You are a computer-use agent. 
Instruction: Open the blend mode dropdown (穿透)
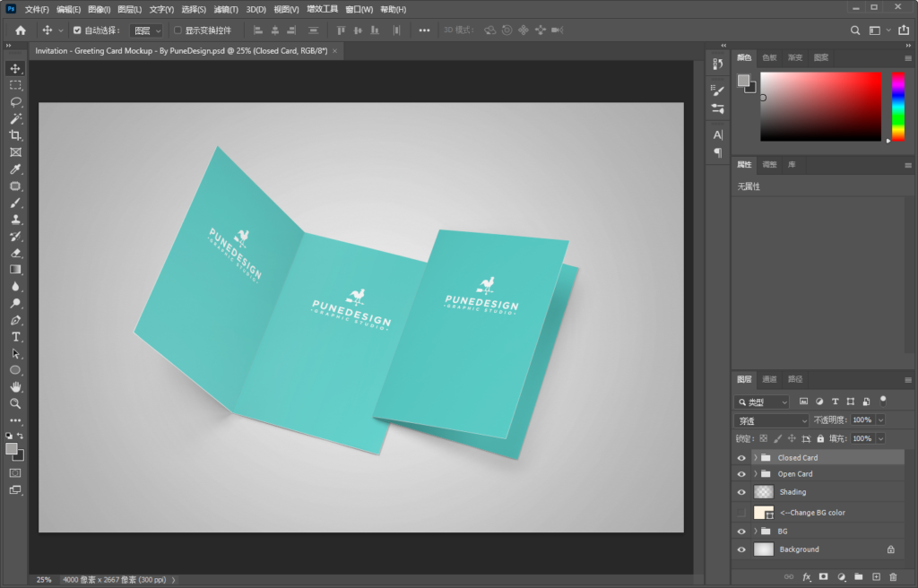click(771, 420)
